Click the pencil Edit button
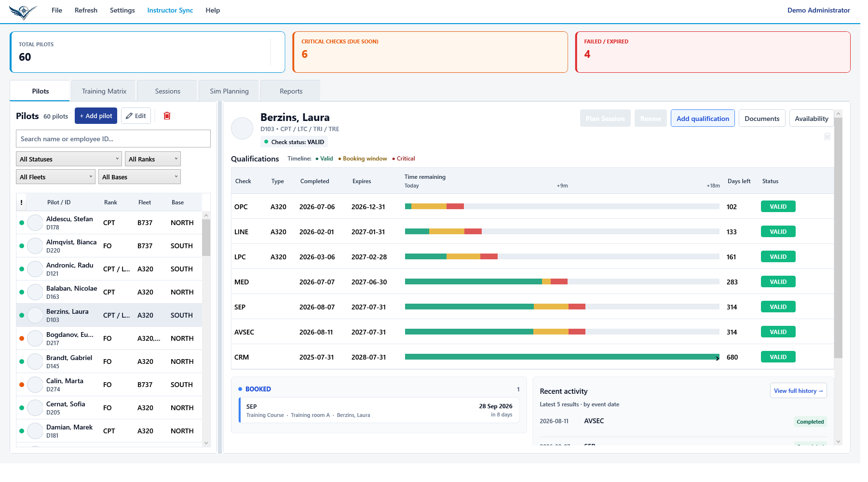868x482 pixels. pyautogui.click(x=136, y=116)
